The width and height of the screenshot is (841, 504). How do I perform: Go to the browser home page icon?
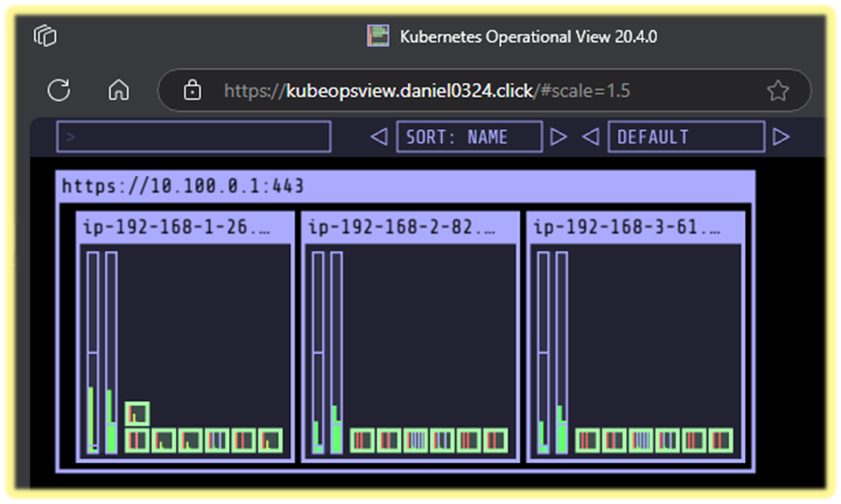(119, 90)
